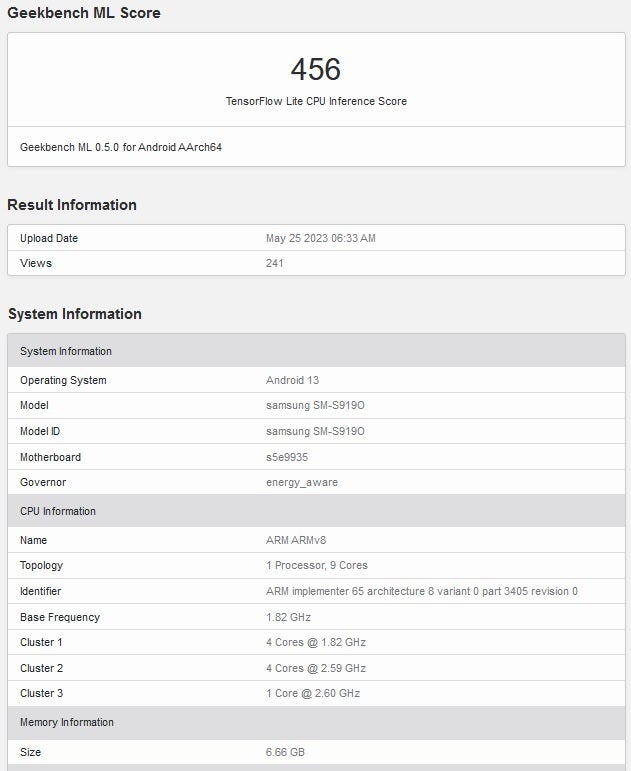Click the Identifier label
Viewport: 631px width, 771px height.
(40, 591)
